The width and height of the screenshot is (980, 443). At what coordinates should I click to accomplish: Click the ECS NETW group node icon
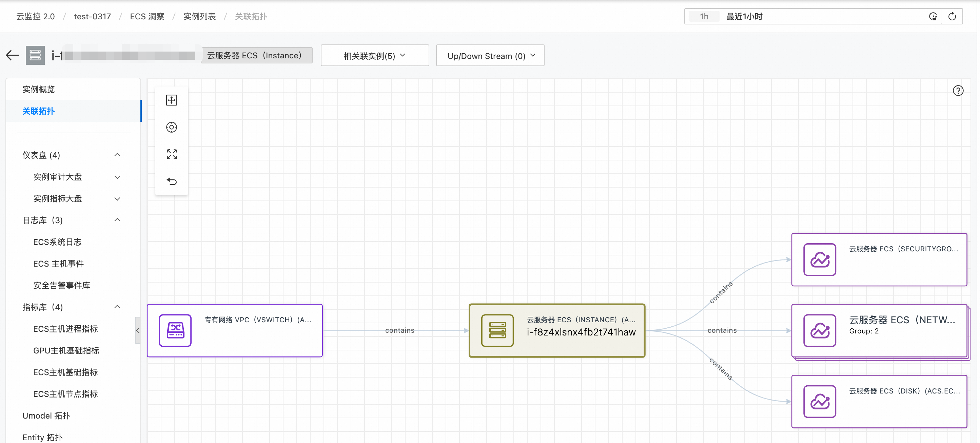click(820, 330)
